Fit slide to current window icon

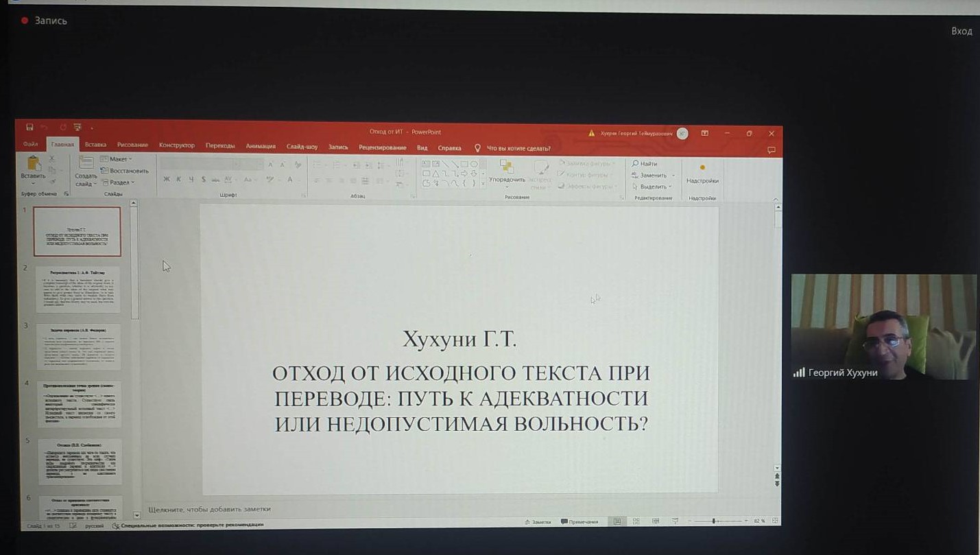(776, 521)
